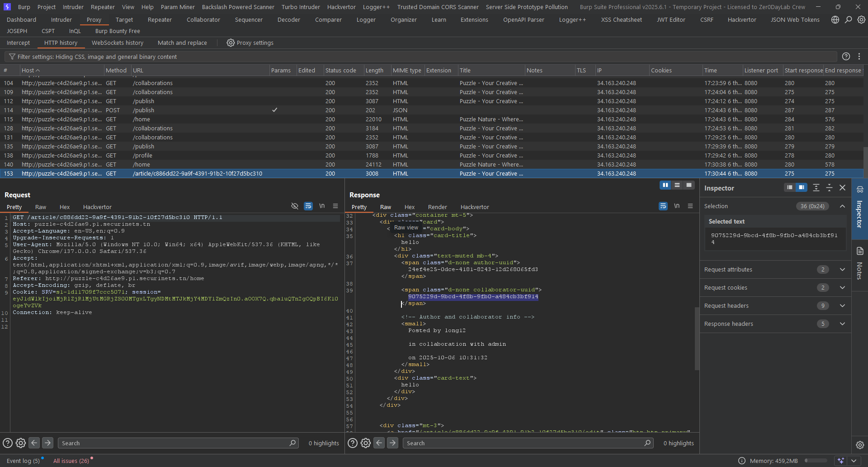Go to previous match in Request search
Image resolution: width=868 pixels, height=467 pixels.
point(34,443)
